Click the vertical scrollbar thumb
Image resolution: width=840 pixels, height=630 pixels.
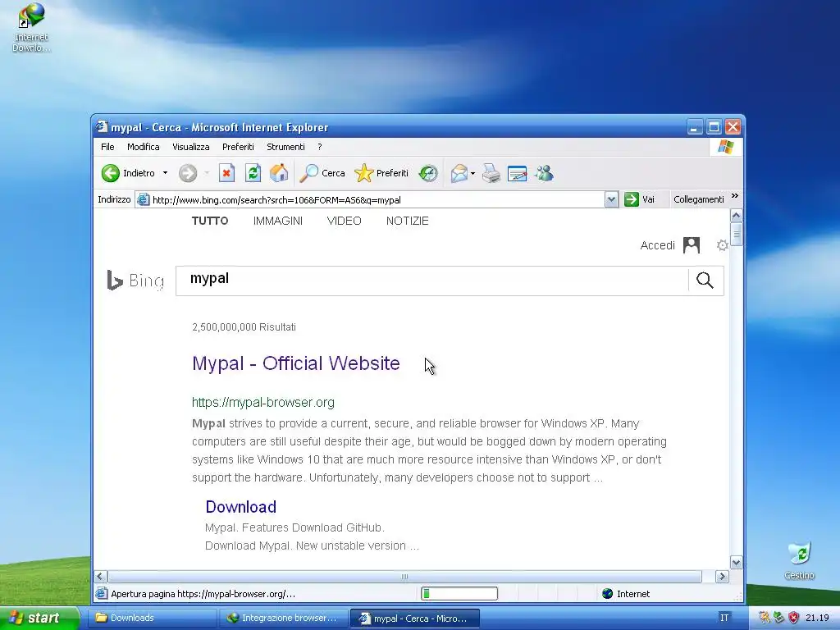pyautogui.click(x=736, y=234)
